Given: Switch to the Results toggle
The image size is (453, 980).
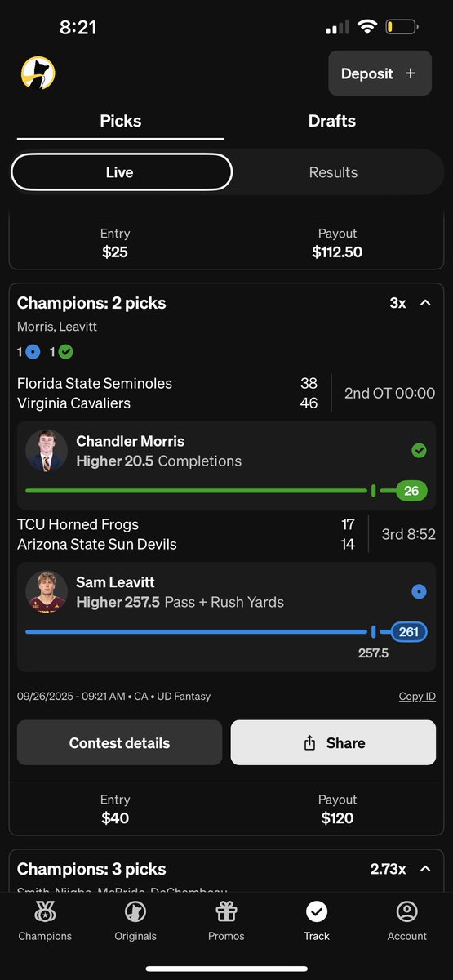Looking at the screenshot, I should (x=333, y=172).
